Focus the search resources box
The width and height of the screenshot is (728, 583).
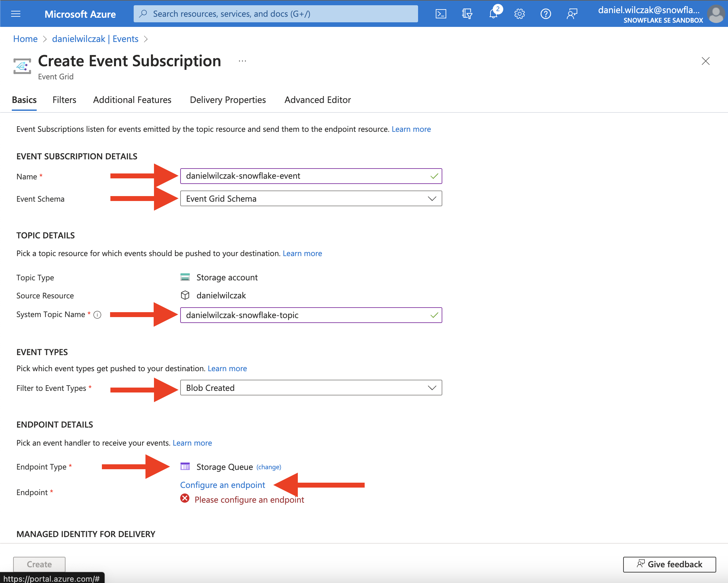click(x=276, y=14)
